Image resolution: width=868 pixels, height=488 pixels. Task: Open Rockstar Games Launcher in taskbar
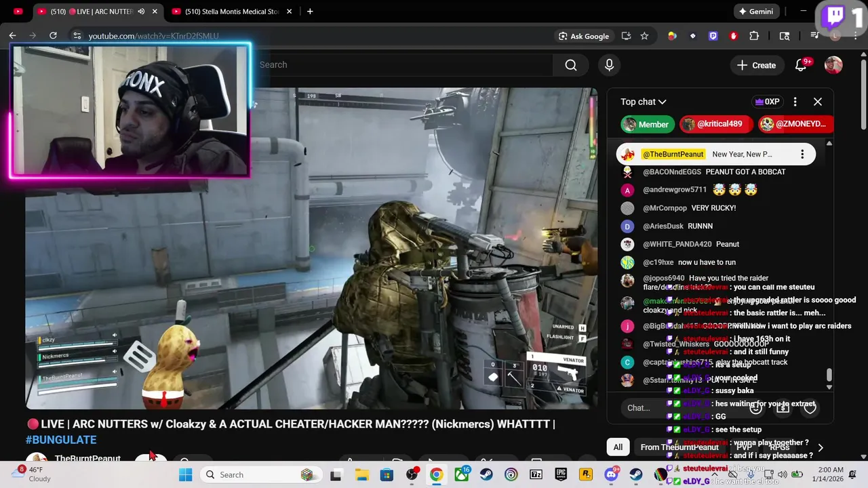click(x=586, y=474)
